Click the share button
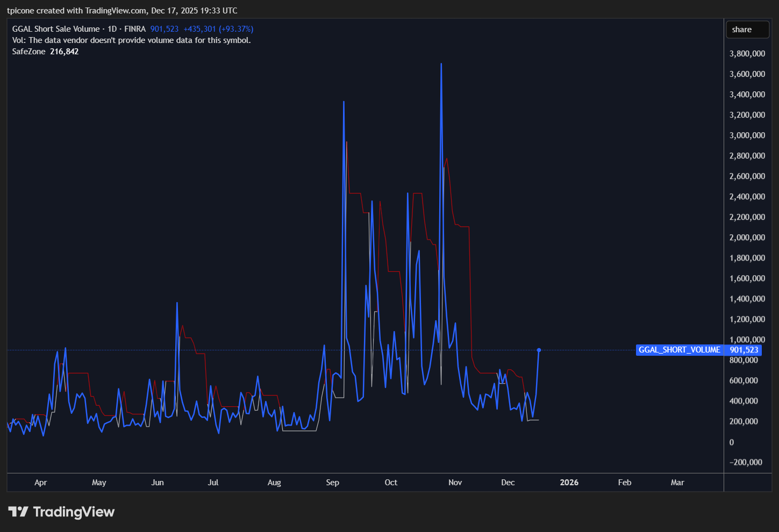Image resolution: width=779 pixels, height=532 pixels. coord(747,29)
